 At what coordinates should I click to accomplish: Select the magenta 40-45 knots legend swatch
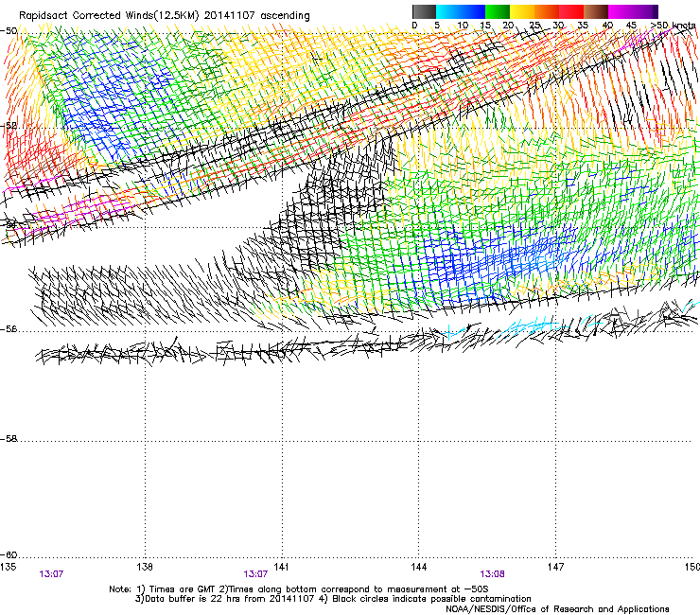tap(621, 11)
